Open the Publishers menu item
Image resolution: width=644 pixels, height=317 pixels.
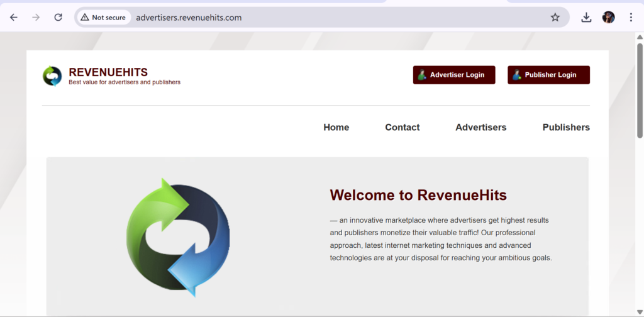click(x=566, y=127)
